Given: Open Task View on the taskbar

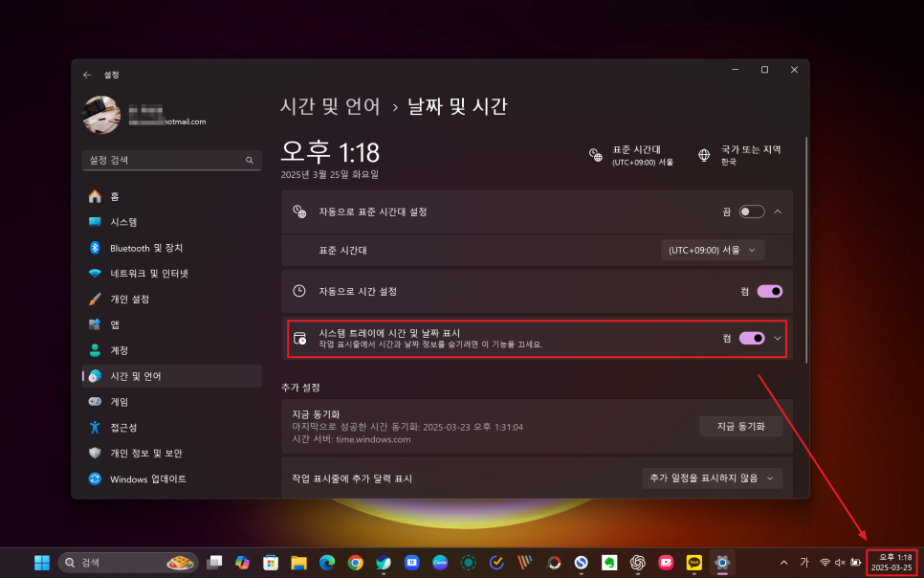Looking at the screenshot, I should coord(214,563).
